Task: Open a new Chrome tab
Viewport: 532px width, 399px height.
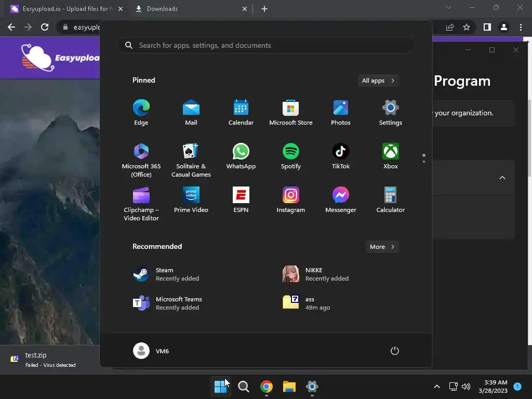Action: click(x=264, y=9)
